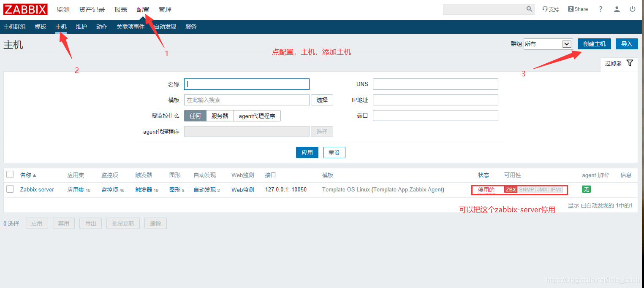Toggle the 过滤器 filter funnel
Screen dimensions: 644x288
pyautogui.click(x=630, y=63)
